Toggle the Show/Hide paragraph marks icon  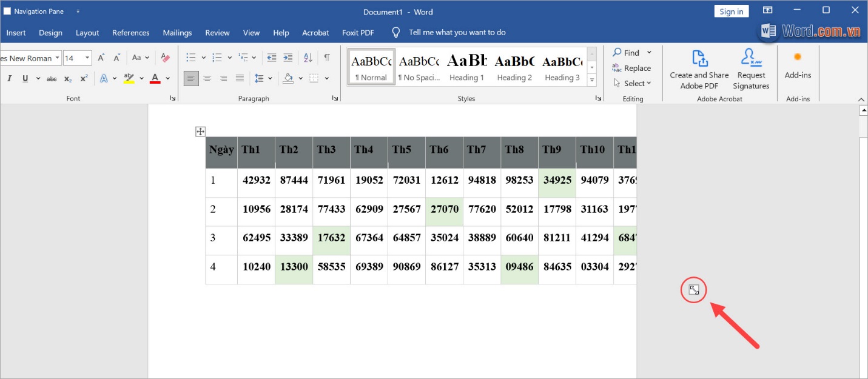pyautogui.click(x=327, y=58)
